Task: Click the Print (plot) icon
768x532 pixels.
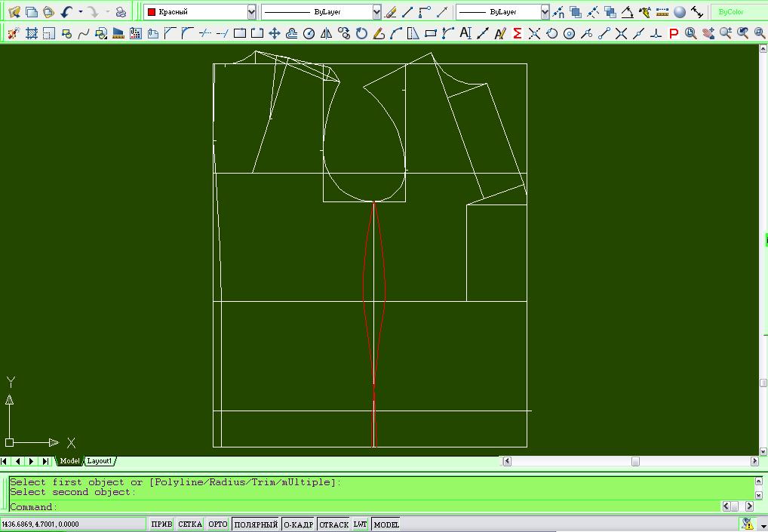Action: 121,12
